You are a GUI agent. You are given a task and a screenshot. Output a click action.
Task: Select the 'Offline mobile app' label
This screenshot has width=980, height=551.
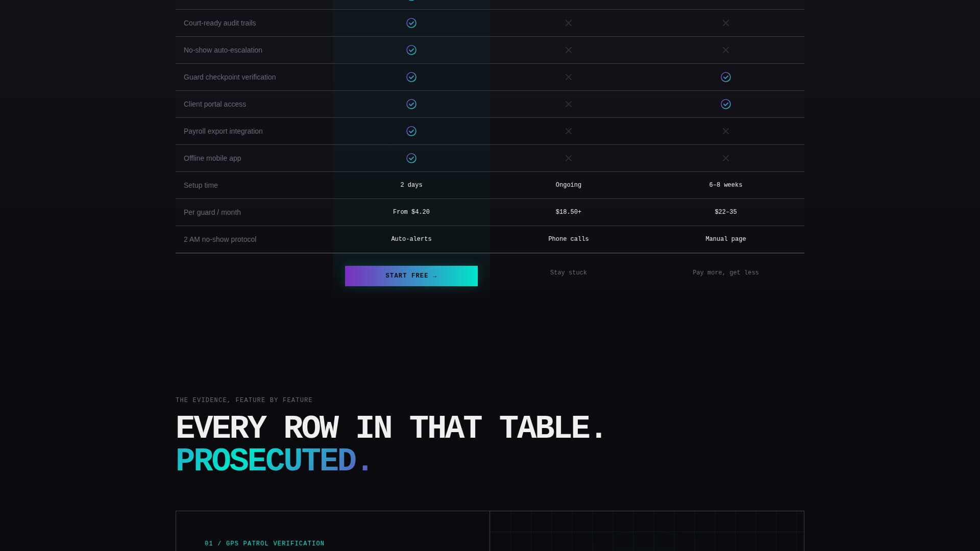(212, 158)
